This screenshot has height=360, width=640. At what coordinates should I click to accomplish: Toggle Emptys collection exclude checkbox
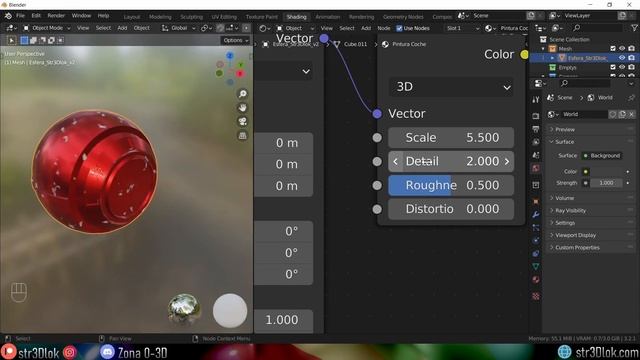point(613,67)
